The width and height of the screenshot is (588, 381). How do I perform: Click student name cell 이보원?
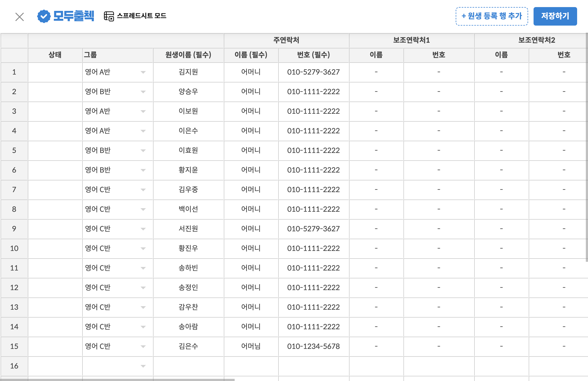click(x=188, y=111)
